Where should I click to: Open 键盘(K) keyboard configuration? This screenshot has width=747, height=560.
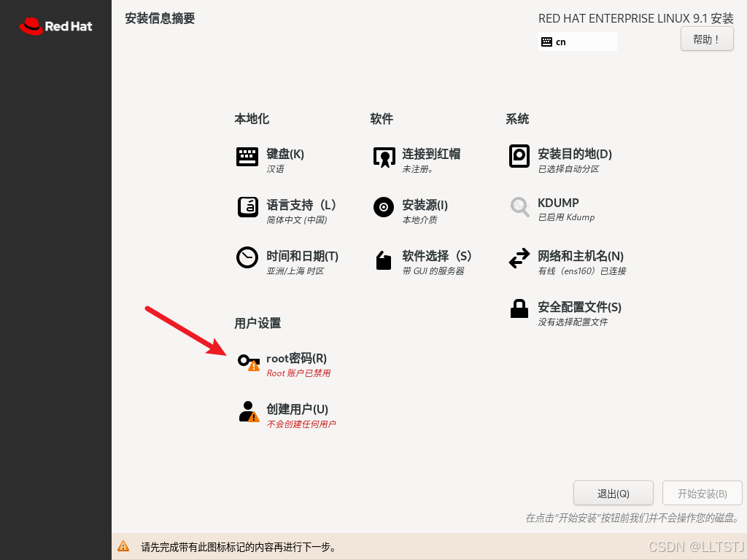click(285, 154)
